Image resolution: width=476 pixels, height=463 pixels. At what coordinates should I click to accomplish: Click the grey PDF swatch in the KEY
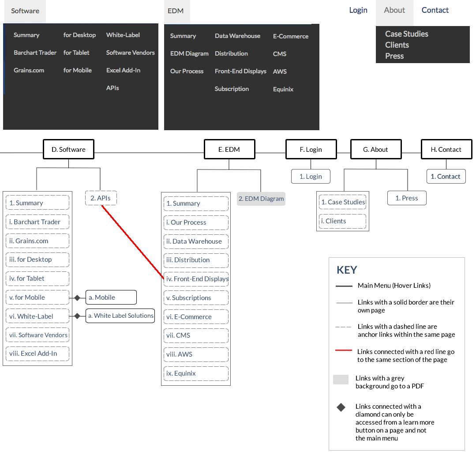[341, 380]
